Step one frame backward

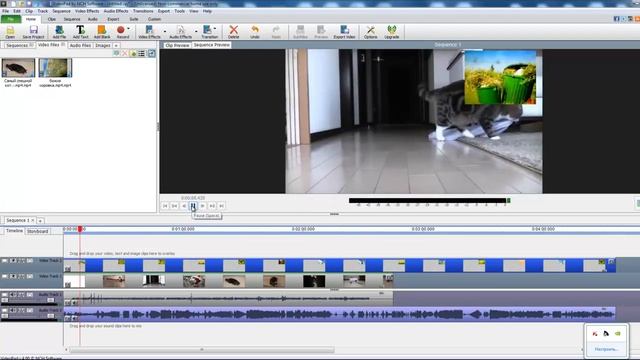pos(184,206)
